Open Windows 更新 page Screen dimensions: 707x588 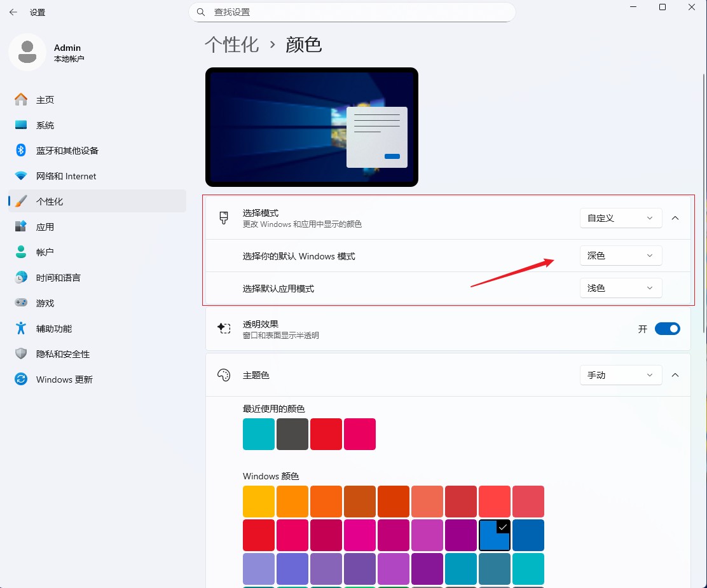click(x=97, y=379)
